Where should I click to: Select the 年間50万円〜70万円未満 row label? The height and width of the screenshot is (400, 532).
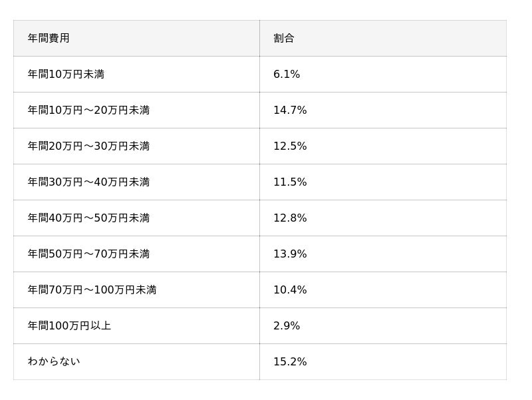pyautogui.click(x=88, y=254)
